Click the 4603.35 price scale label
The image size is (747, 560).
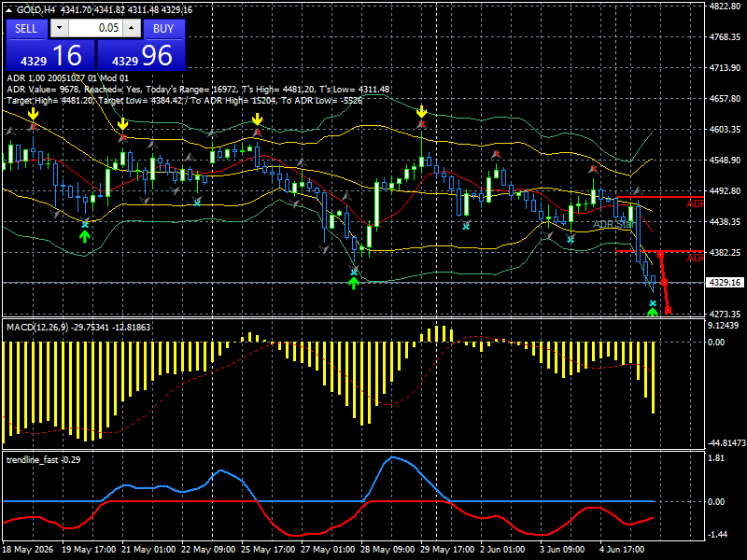point(726,130)
